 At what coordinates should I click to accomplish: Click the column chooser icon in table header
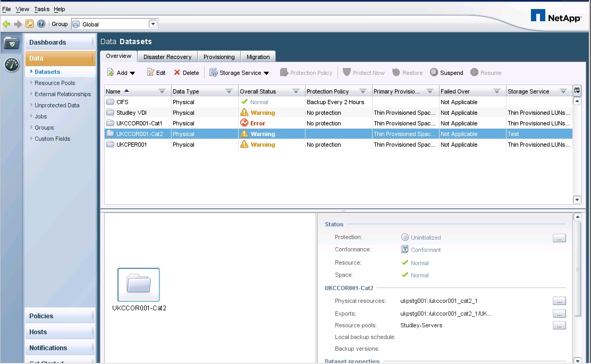point(577,91)
